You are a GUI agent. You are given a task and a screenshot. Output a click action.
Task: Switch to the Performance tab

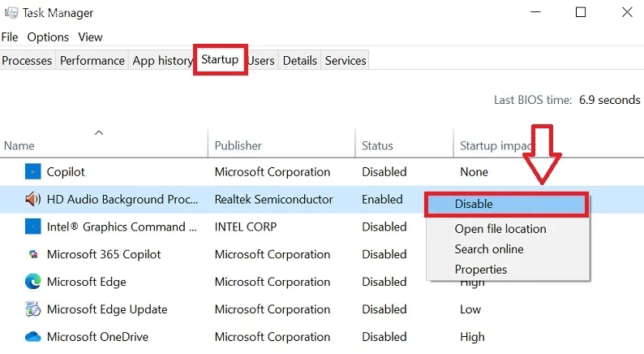pos(92,61)
